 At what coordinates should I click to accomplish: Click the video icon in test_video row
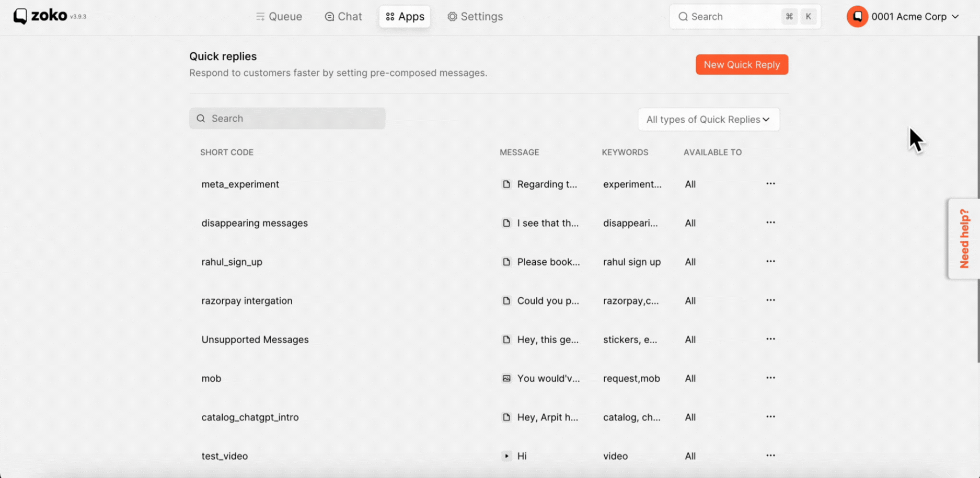pyautogui.click(x=506, y=456)
